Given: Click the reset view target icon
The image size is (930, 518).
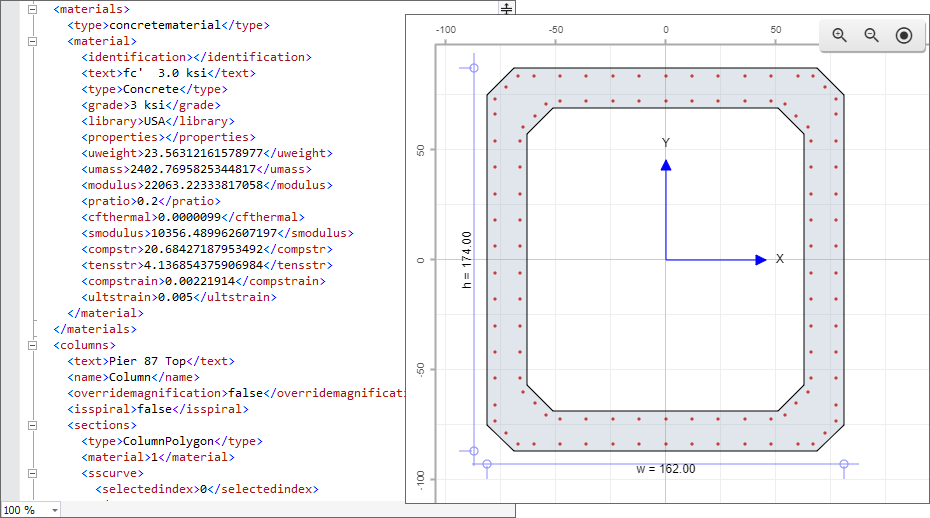Looking at the screenshot, I should click(x=904, y=36).
